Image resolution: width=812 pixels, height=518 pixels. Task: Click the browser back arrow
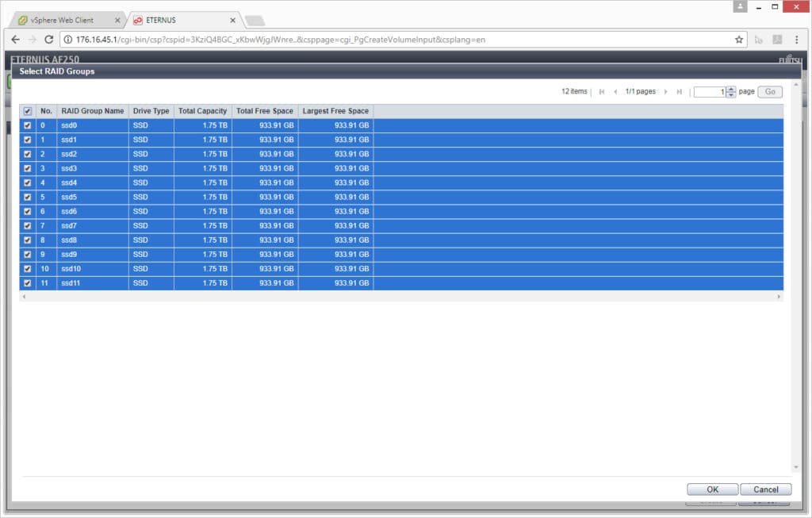tap(16, 40)
